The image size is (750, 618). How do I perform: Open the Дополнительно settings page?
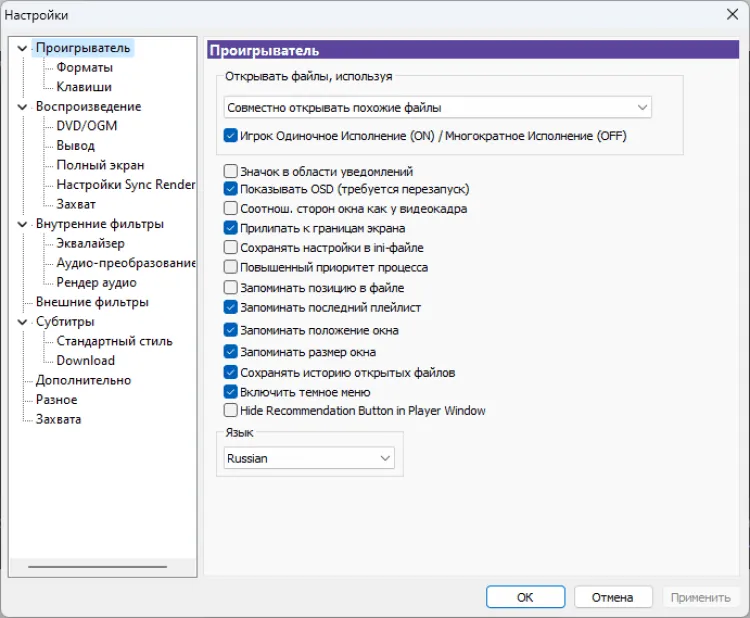[83, 380]
